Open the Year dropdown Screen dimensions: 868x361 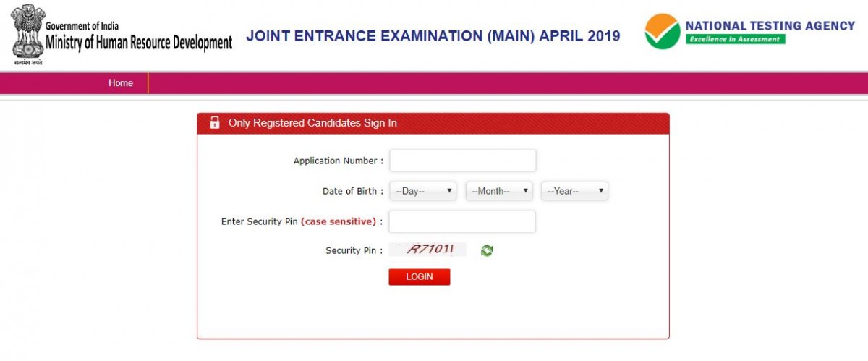tap(574, 191)
